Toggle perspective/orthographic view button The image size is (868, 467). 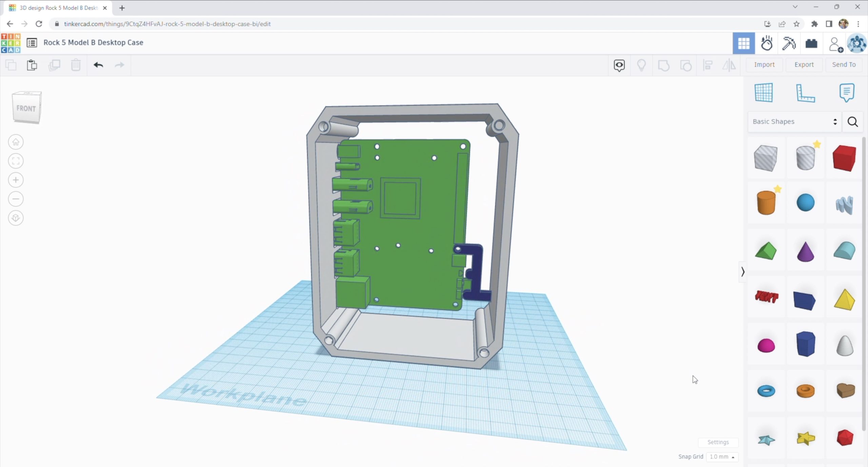tap(16, 218)
